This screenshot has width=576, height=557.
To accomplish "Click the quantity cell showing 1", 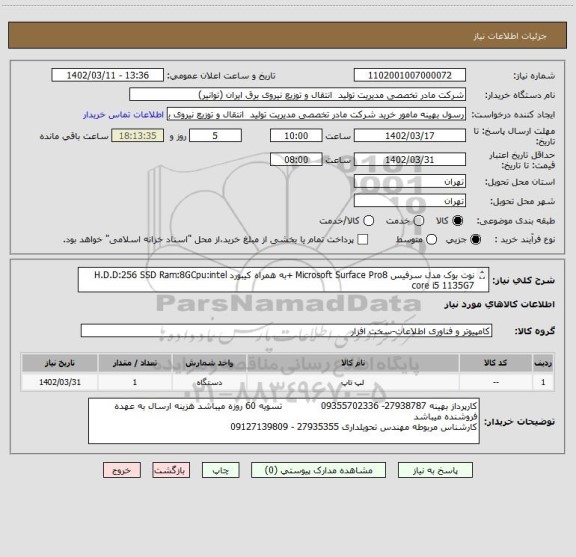I will pyautogui.click(x=135, y=382).
